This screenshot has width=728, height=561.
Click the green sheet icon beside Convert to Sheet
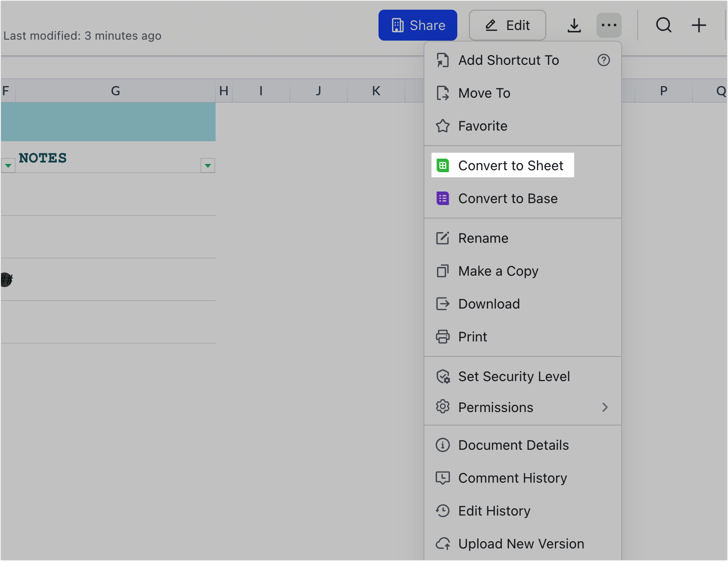[443, 165]
